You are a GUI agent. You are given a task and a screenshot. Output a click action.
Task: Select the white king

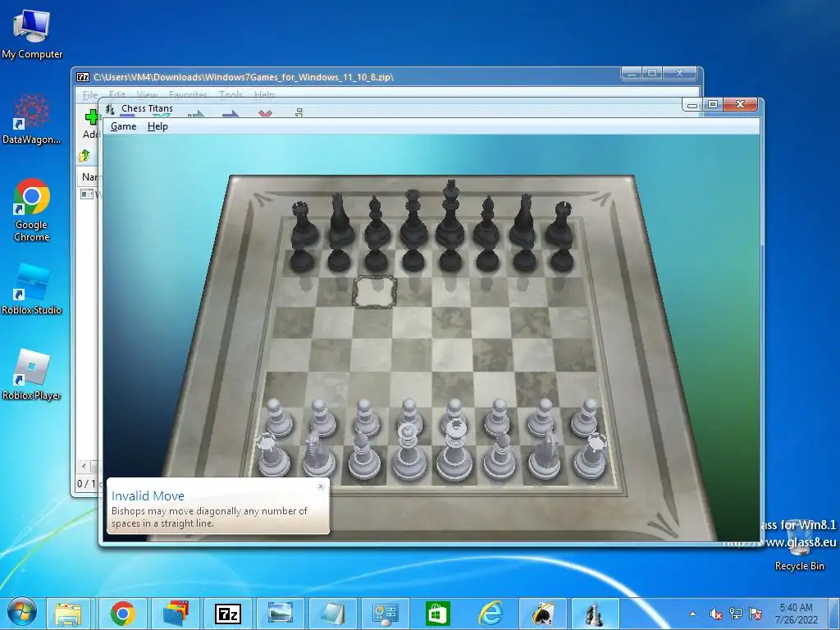click(x=454, y=451)
